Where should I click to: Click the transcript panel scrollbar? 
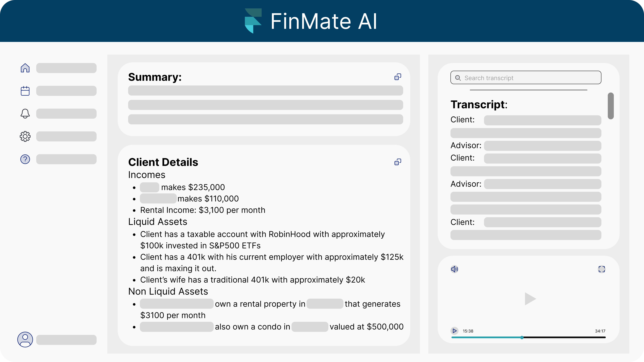(611, 106)
